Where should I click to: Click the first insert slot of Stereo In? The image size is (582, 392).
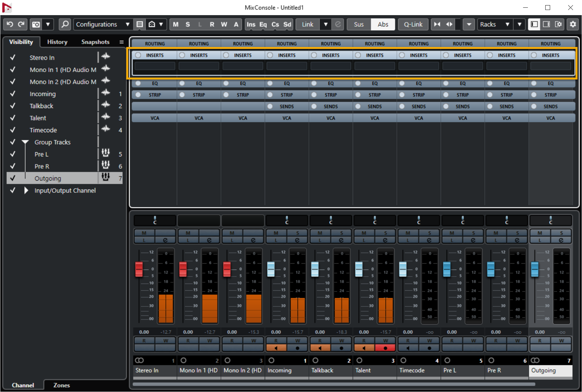(155, 66)
